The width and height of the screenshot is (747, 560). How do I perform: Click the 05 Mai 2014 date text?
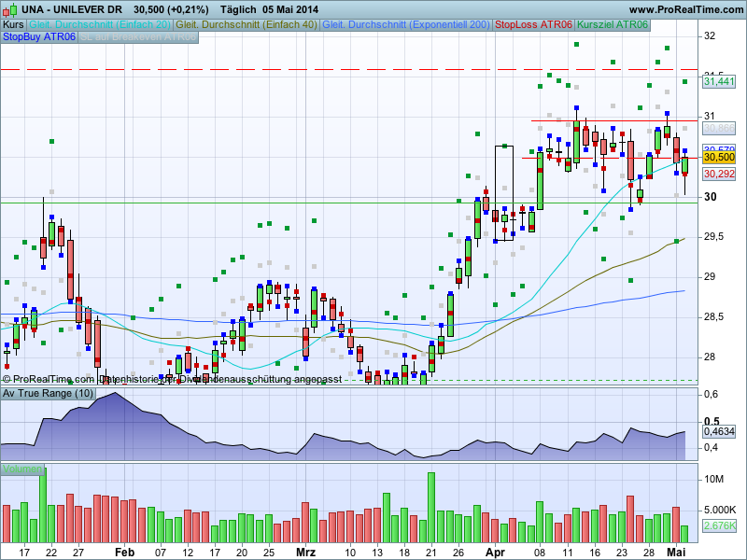click(x=290, y=9)
